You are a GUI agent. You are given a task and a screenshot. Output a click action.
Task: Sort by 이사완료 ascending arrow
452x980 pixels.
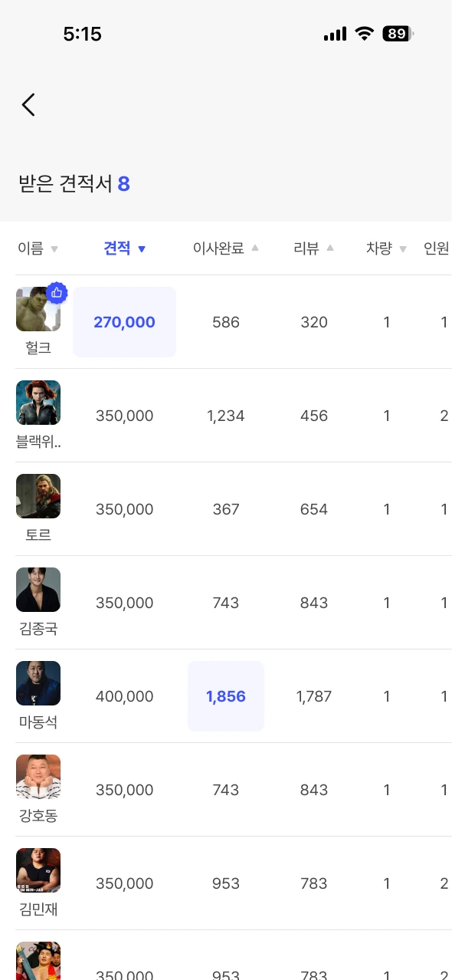255,248
